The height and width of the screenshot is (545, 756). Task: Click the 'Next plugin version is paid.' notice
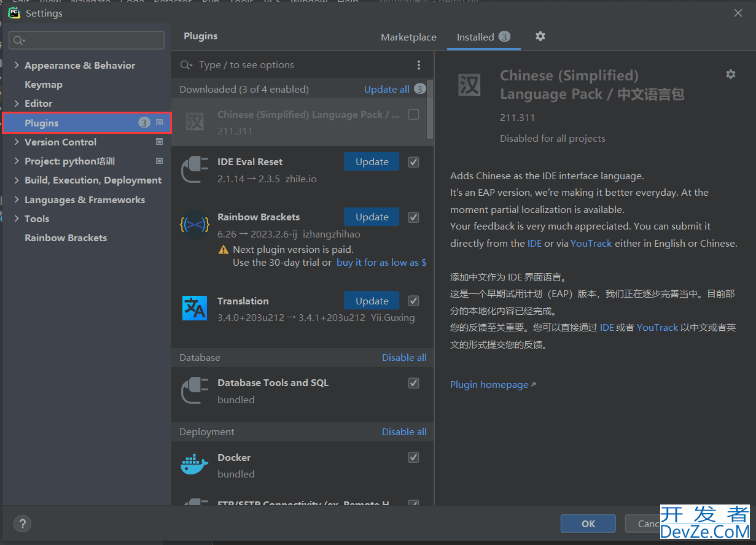(x=293, y=250)
